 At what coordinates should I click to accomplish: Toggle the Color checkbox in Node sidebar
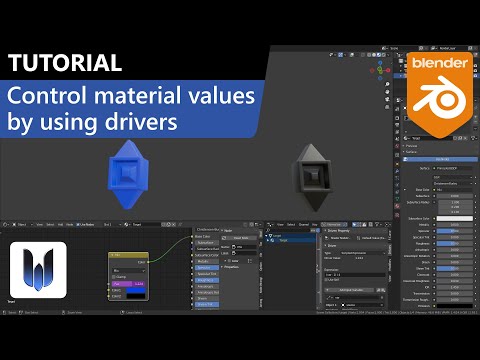point(229,261)
